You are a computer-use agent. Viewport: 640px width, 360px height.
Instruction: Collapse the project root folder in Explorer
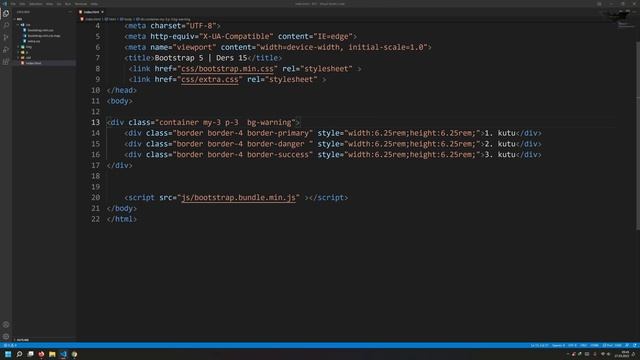click(x=19, y=19)
